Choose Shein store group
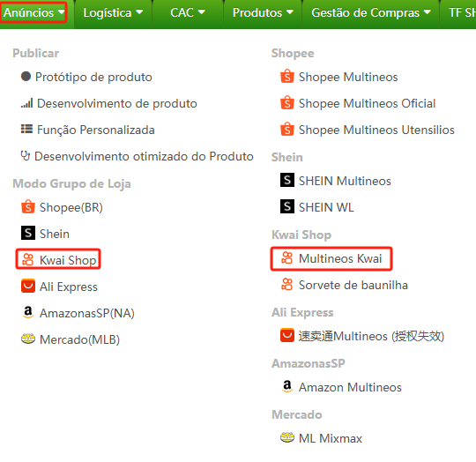This screenshot has height=462, width=476. click(x=55, y=234)
